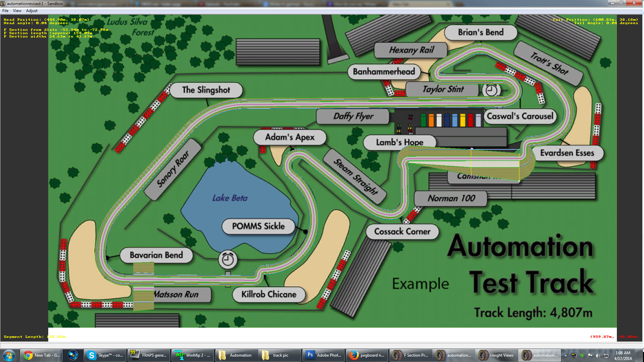Open FRAPS general taskbar item
644x362 pixels.
(149, 355)
